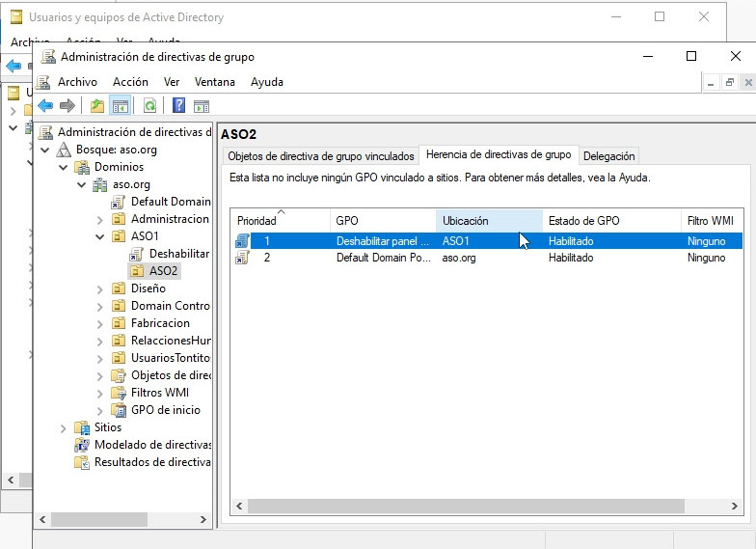Click the back arrow toolbar icon
Image resolution: width=756 pixels, height=549 pixels.
click(x=45, y=106)
